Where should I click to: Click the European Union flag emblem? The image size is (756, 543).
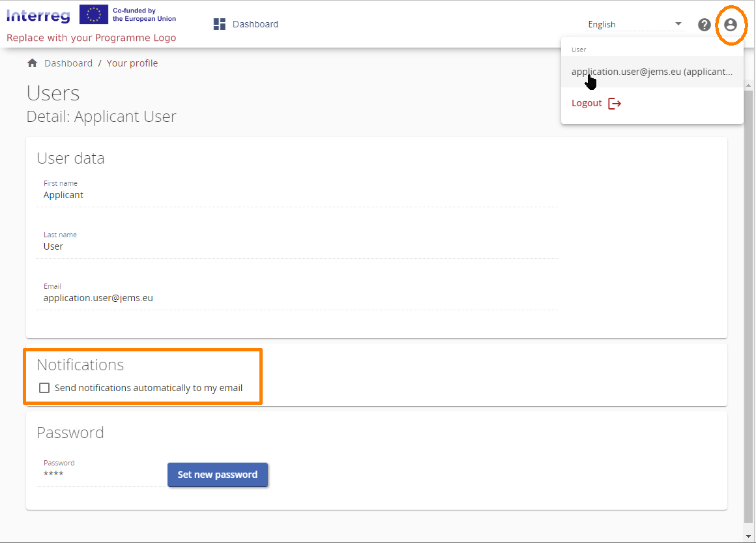[x=94, y=14]
